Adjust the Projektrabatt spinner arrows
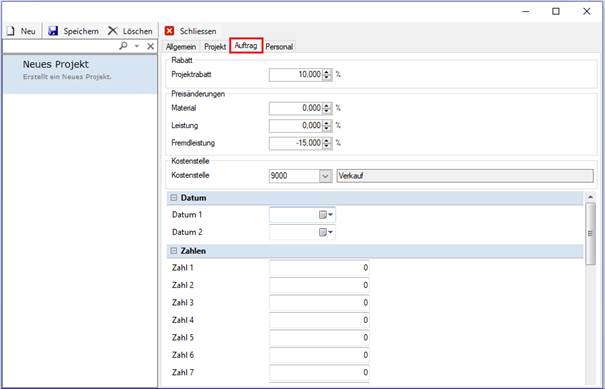The width and height of the screenshot is (605, 389). pos(327,75)
